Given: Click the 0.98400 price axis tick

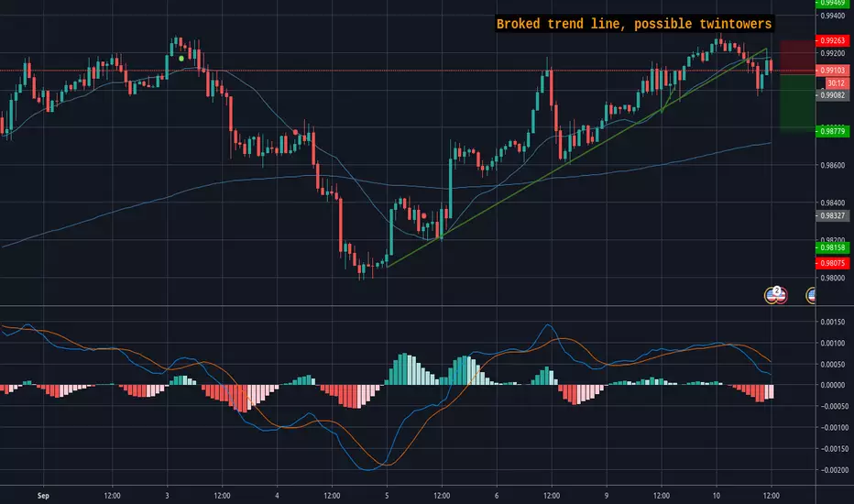Looking at the screenshot, I should [833, 203].
